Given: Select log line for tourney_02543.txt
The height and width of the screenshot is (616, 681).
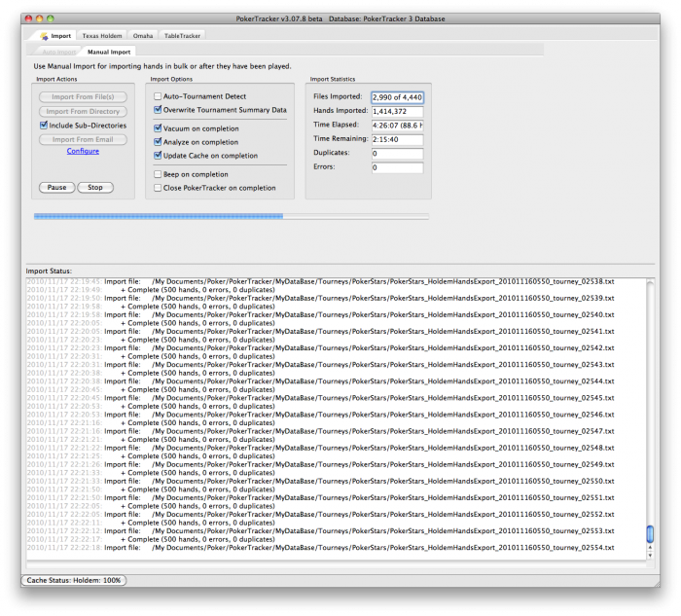Looking at the screenshot, I should [x=320, y=365].
